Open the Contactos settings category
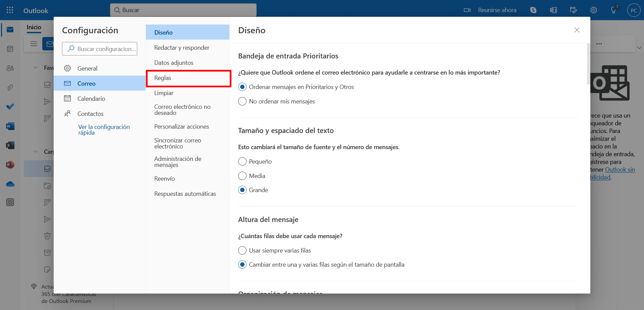 click(100, 114)
